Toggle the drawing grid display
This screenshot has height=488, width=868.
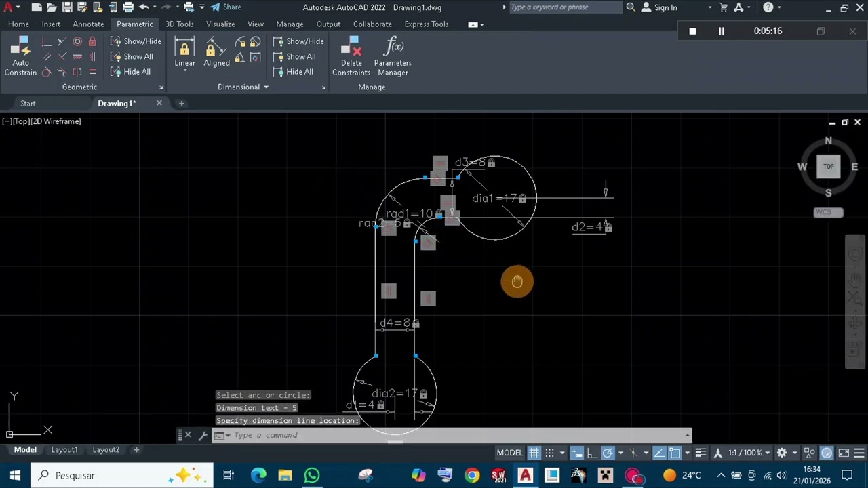pyautogui.click(x=534, y=453)
